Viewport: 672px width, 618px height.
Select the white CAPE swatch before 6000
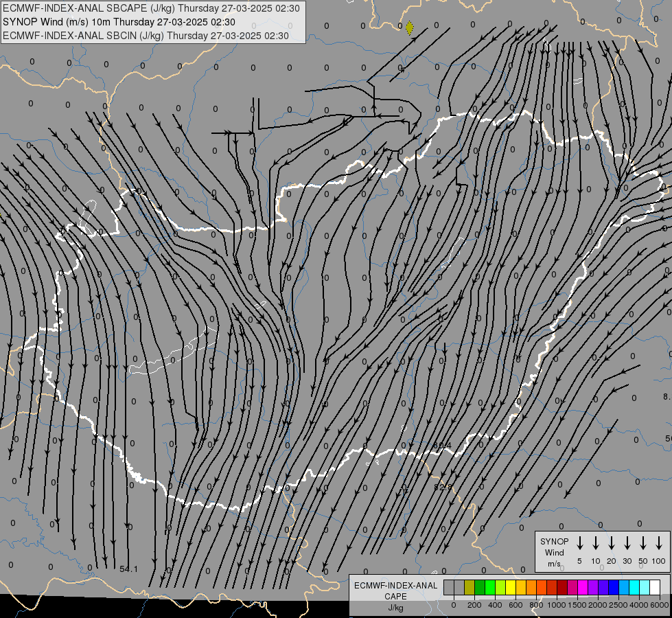coord(656,588)
